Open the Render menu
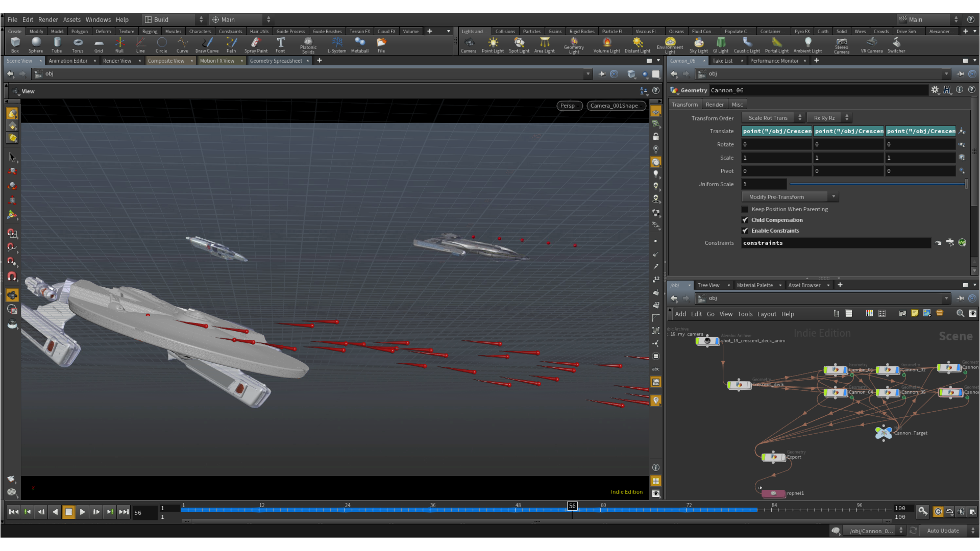Screen dimensions: 980x551 (x=48, y=19)
